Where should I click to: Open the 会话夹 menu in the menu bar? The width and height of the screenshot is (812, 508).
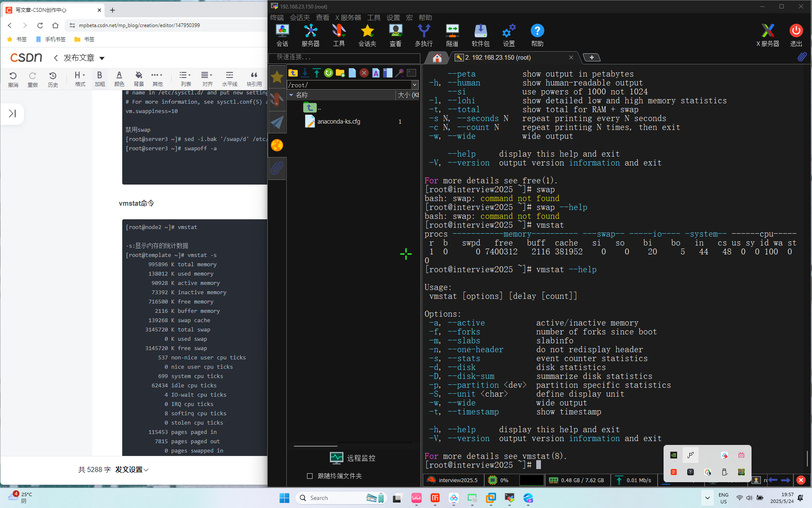click(299, 17)
